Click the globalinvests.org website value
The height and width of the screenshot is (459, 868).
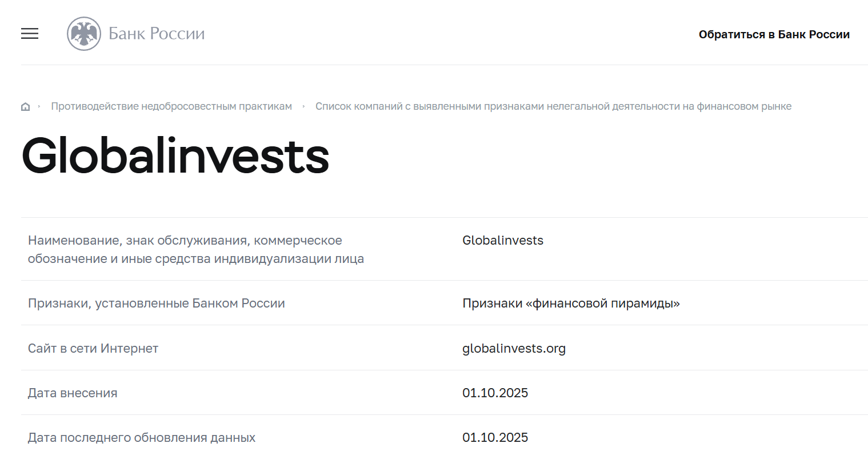(x=514, y=349)
